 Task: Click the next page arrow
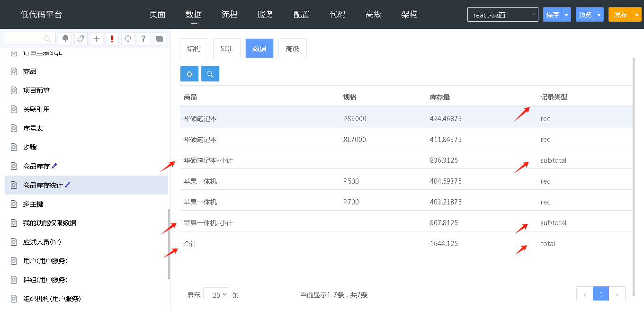point(617,294)
